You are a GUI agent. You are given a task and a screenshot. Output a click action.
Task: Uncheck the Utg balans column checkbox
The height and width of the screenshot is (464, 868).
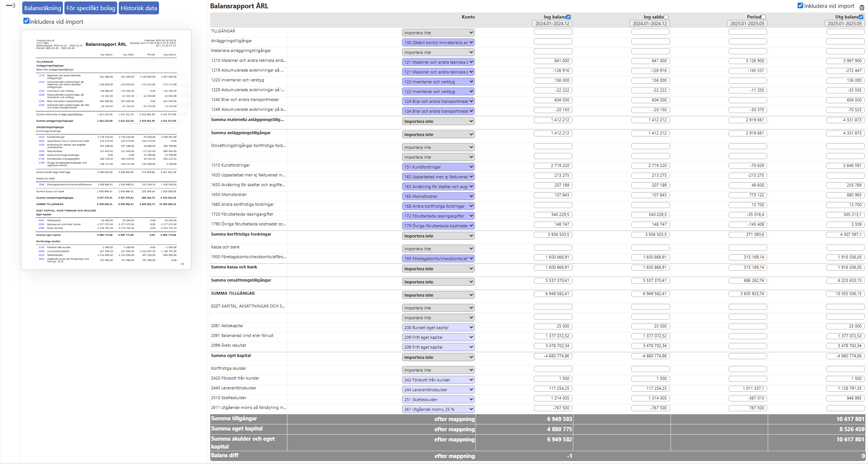coord(861,17)
